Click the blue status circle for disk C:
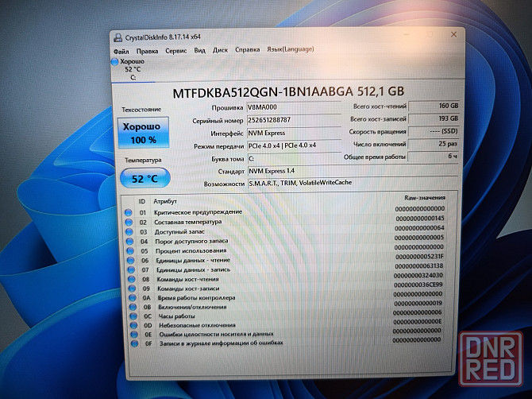Image resolution: width=532 pixels, height=399 pixels. tap(116, 61)
